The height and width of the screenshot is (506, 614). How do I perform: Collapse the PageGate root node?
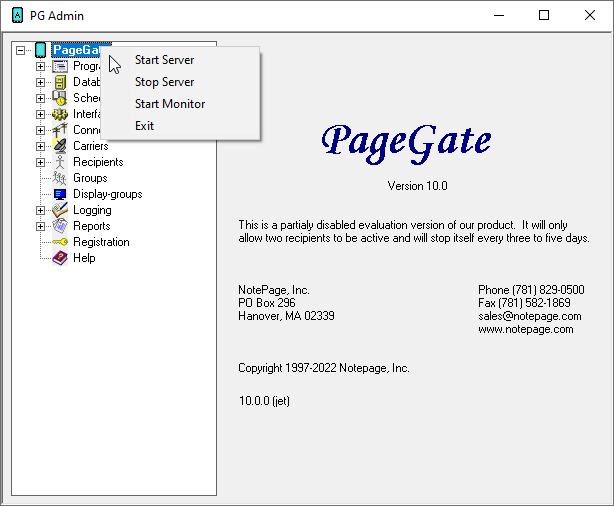20,50
